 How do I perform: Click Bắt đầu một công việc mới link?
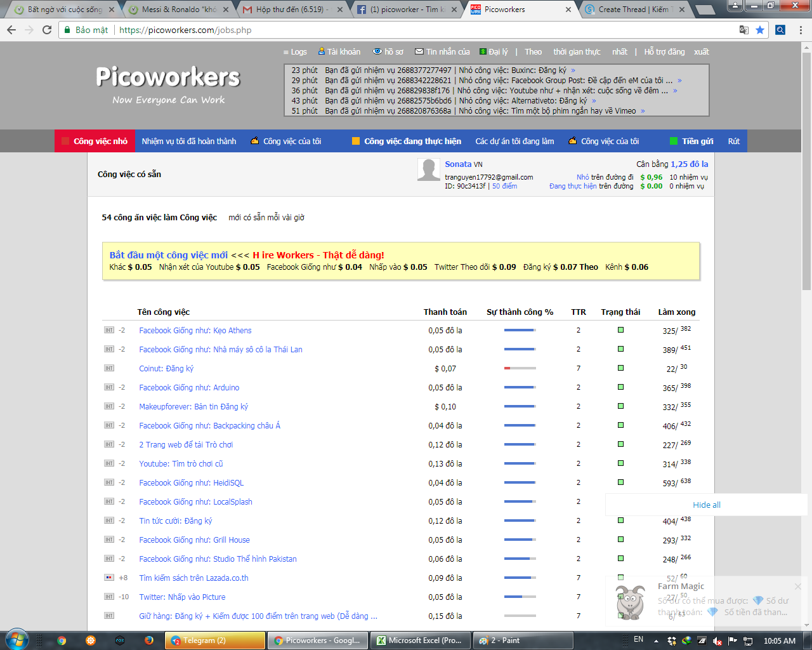click(169, 255)
